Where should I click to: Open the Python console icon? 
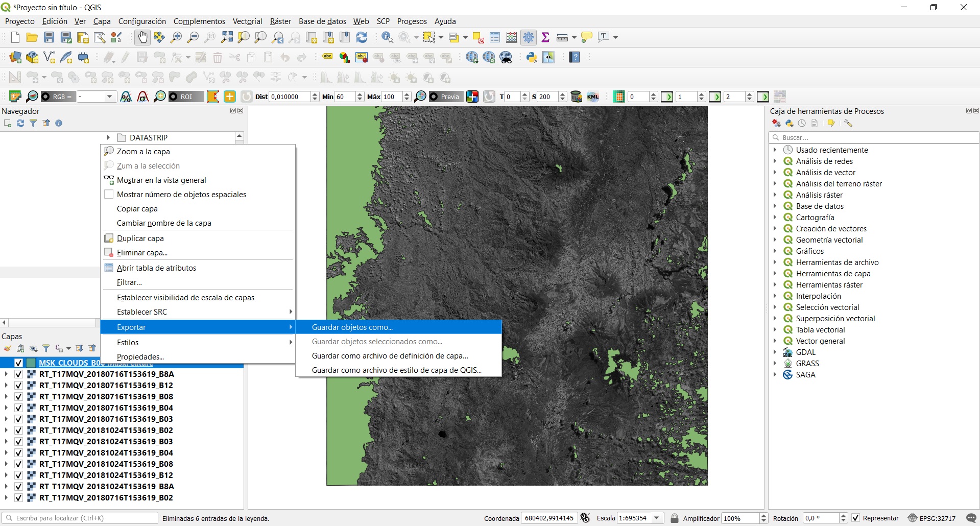coord(532,58)
